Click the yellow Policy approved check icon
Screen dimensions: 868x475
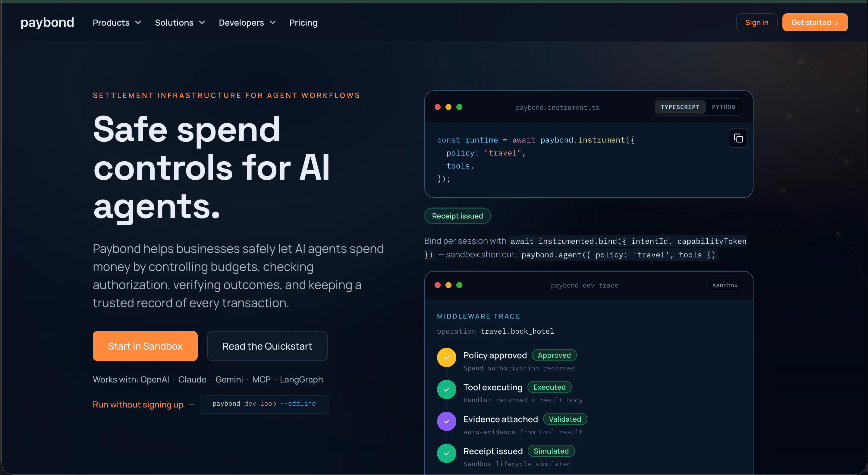click(x=446, y=357)
